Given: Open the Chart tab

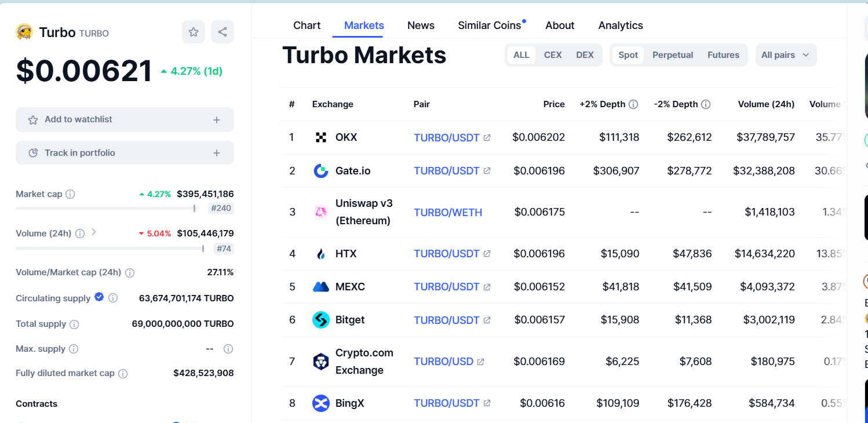Looking at the screenshot, I should (x=307, y=25).
